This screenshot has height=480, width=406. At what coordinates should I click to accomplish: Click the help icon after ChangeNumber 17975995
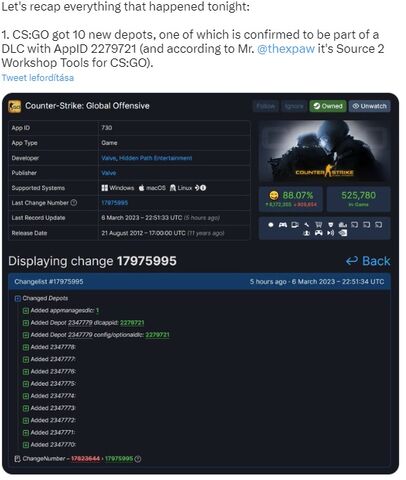coord(138,459)
